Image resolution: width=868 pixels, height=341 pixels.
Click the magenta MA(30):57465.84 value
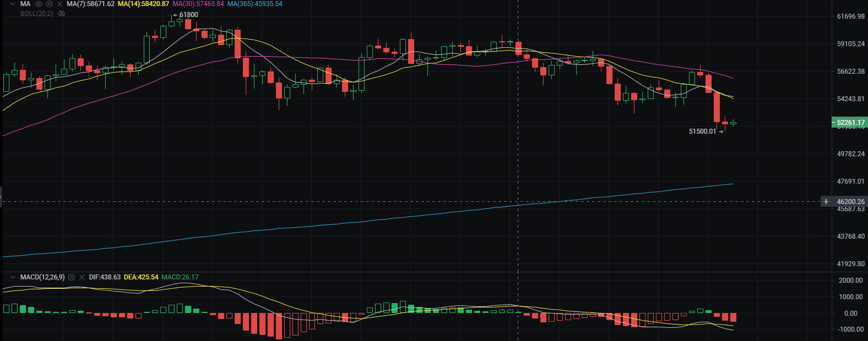(x=198, y=4)
